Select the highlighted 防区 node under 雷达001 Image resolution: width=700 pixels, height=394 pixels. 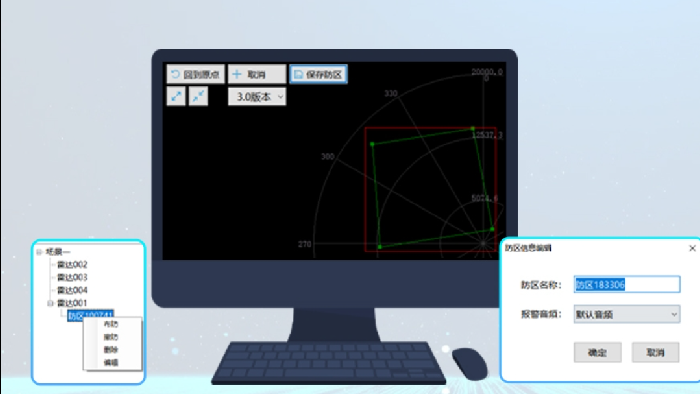[91, 315]
